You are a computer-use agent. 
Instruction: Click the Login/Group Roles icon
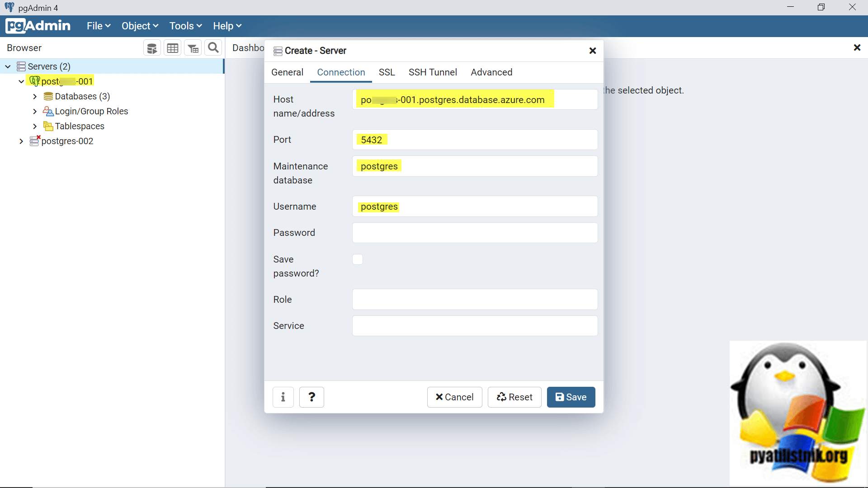(x=48, y=111)
